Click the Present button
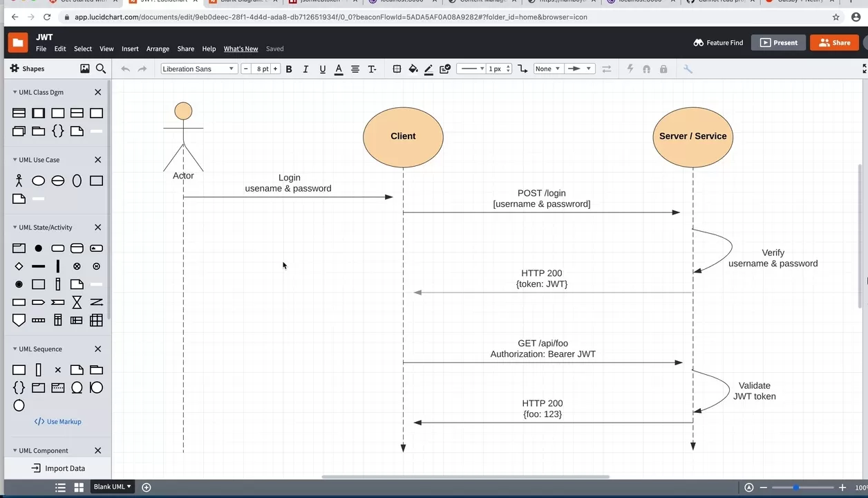Image resolution: width=868 pixels, height=498 pixels. 779,42
